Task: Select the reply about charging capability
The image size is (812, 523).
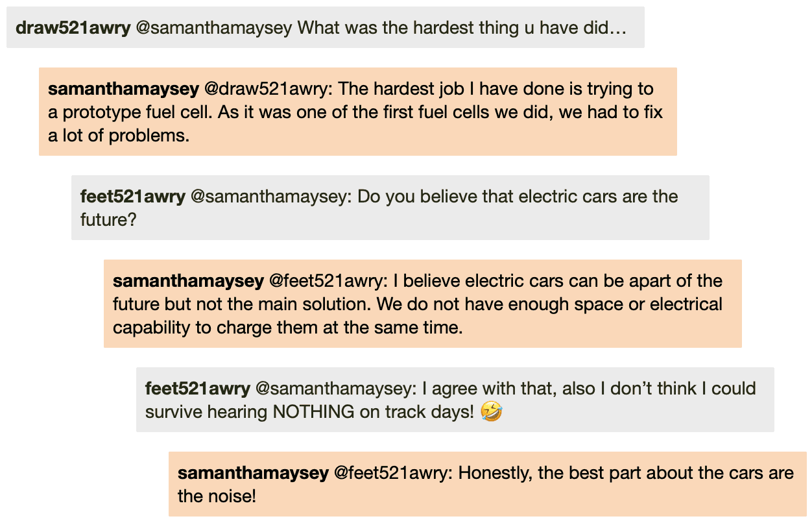Action: (x=423, y=304)
